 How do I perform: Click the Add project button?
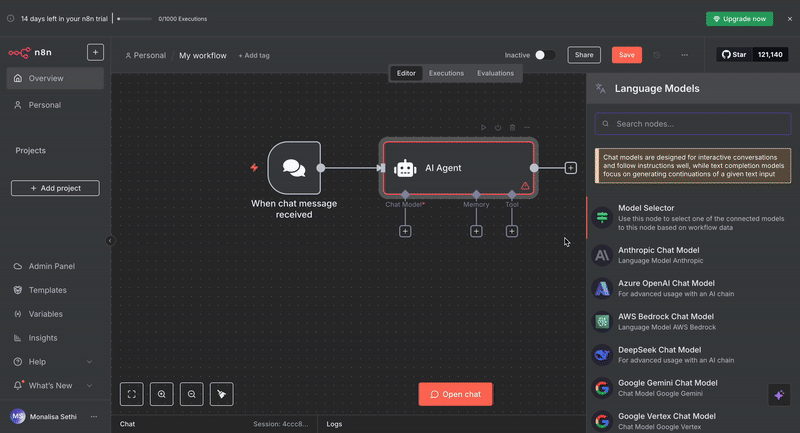[x=55, y=188]
